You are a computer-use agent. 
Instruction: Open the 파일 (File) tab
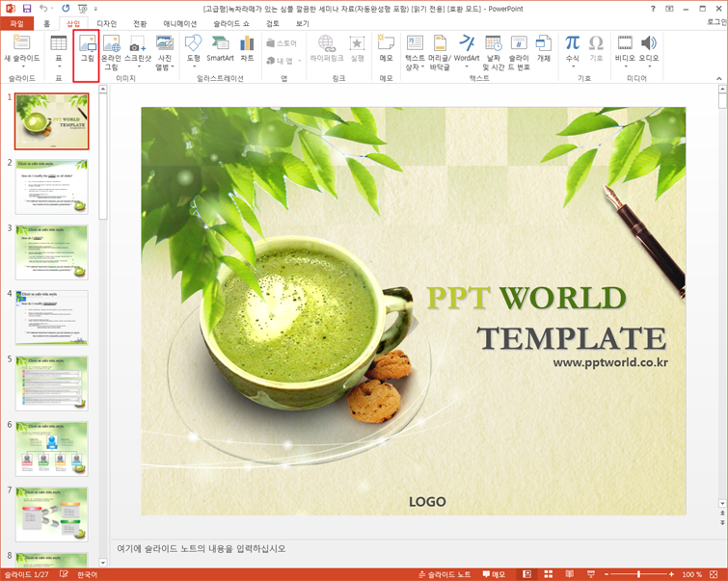click(x=16, y=23)
